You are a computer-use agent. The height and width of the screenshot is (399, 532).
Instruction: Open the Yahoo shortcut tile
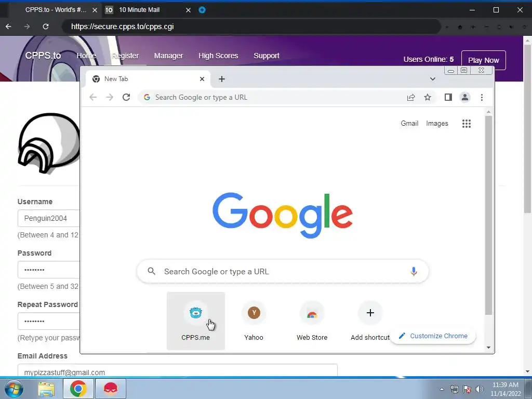[254, 321]
